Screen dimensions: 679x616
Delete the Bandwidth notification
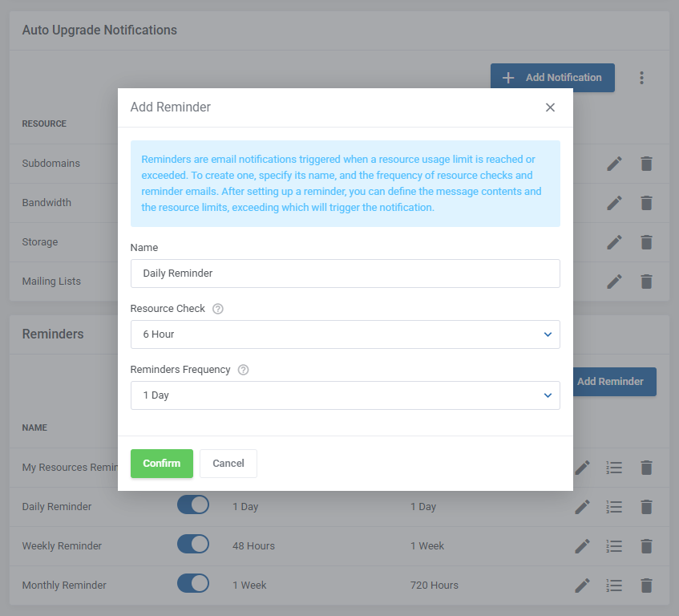click(646, 203)
